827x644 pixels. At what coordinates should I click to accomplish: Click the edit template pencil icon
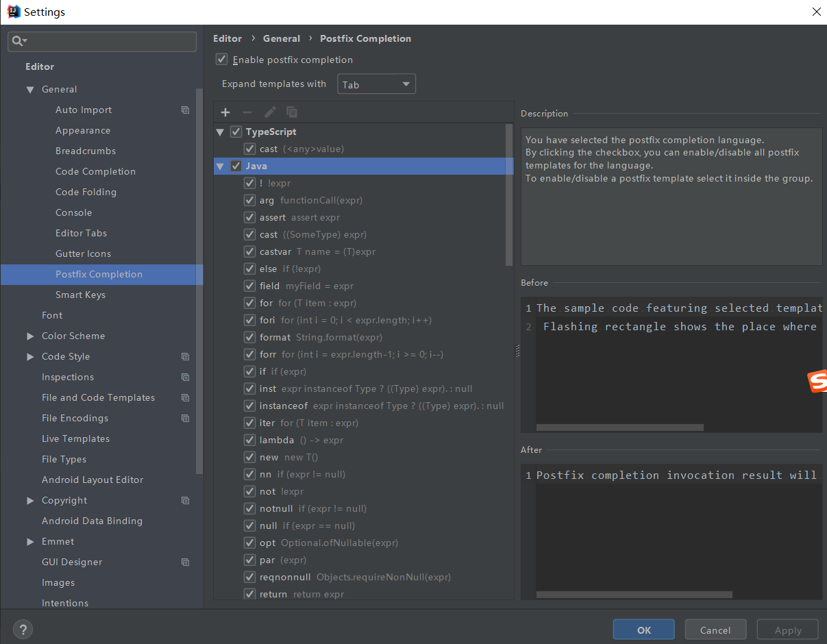tap(270, 112)
